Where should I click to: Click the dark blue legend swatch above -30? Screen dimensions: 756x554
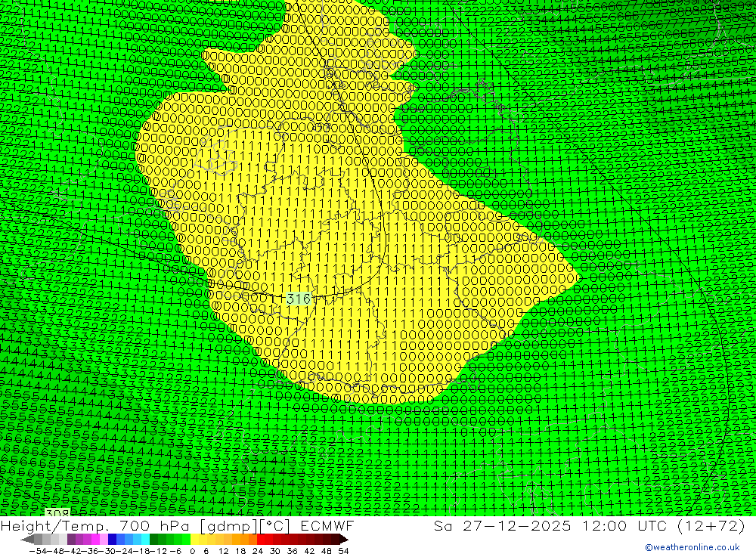click(x=112, y=539)
